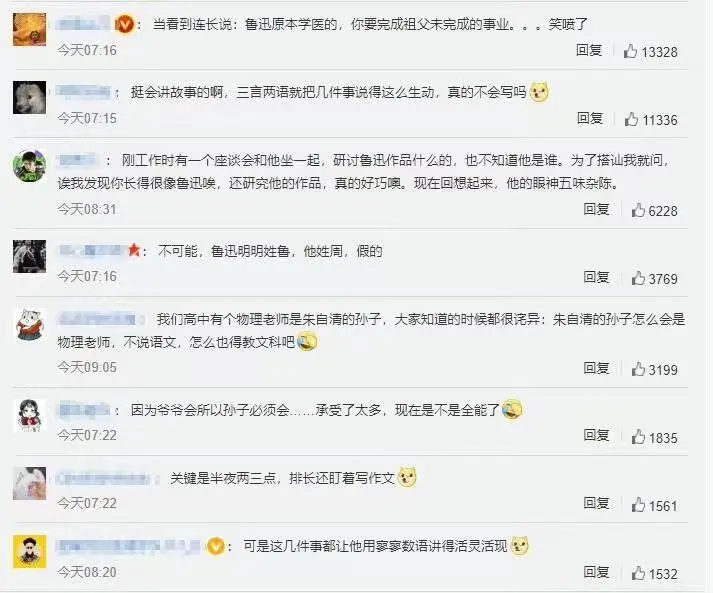Click the thumbs-up icon next to 1835
Viewport: 713px width, 593px height.
click(x=638, y=437)
